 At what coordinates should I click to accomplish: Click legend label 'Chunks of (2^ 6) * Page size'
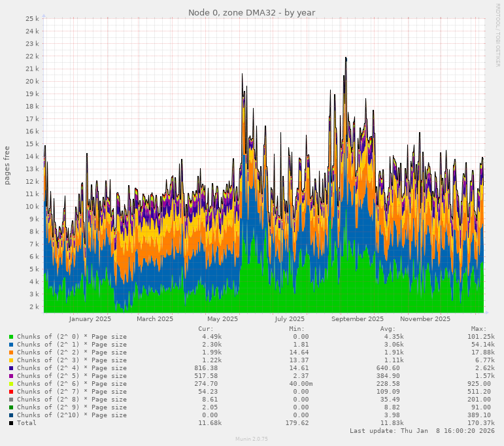coord(72,384)
